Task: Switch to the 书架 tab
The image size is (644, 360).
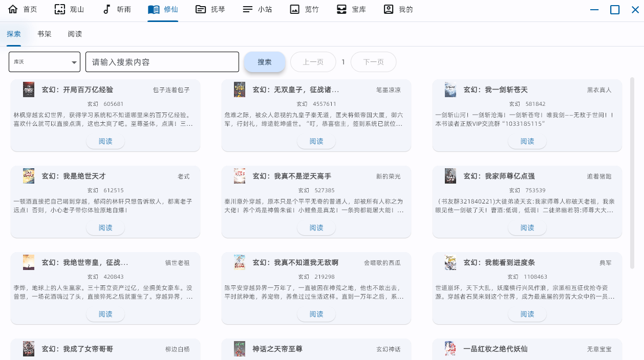Action: [44, 34]
